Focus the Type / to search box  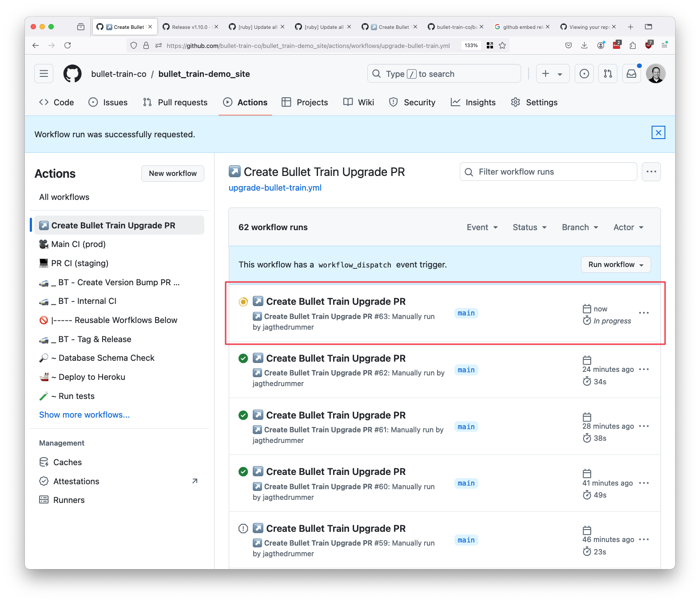(444, 74)
